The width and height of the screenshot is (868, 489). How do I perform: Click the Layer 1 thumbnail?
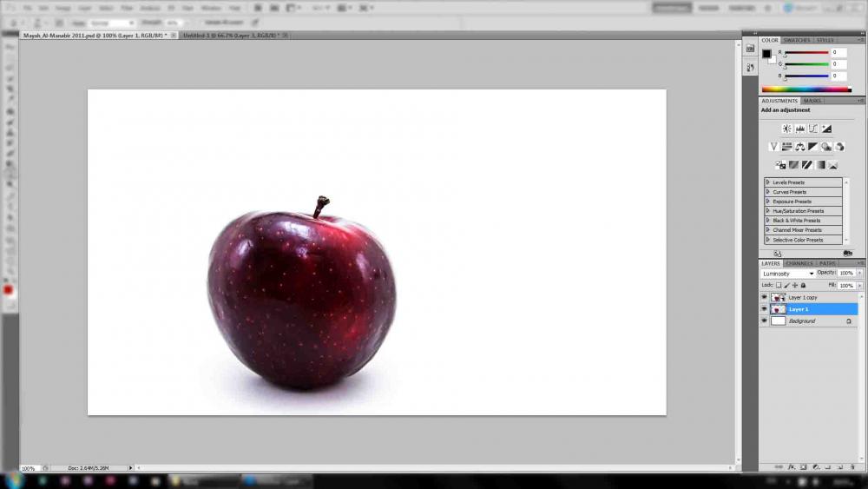pyautogui.click(x=778, y=309)
